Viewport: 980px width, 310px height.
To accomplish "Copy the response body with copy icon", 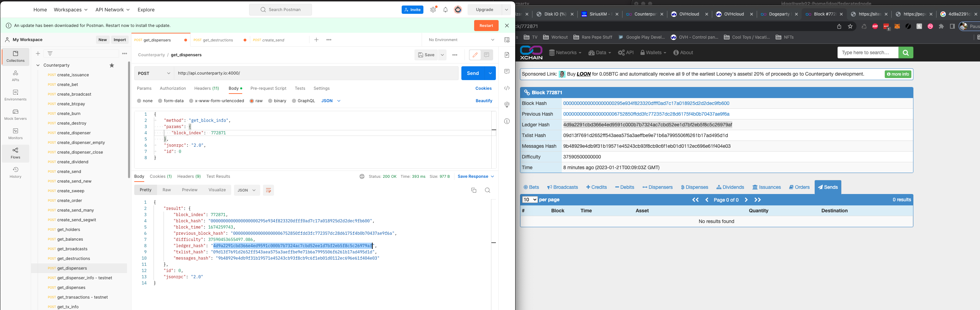I will click(x=474, y=190).
